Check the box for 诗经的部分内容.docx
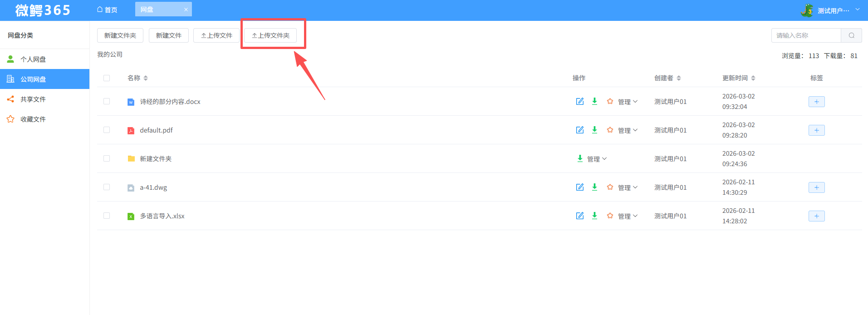868x315 pixels. pyautogui.click(x=107, y=101)
